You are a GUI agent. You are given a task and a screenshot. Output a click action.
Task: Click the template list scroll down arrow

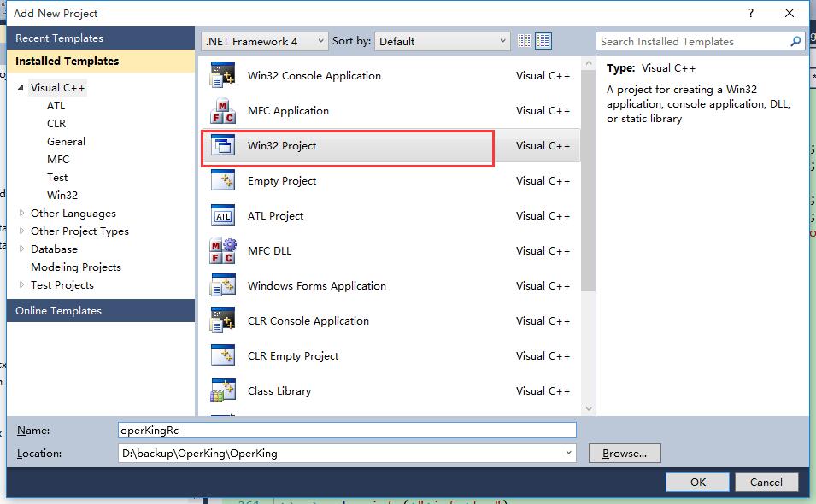click(589, 409)
